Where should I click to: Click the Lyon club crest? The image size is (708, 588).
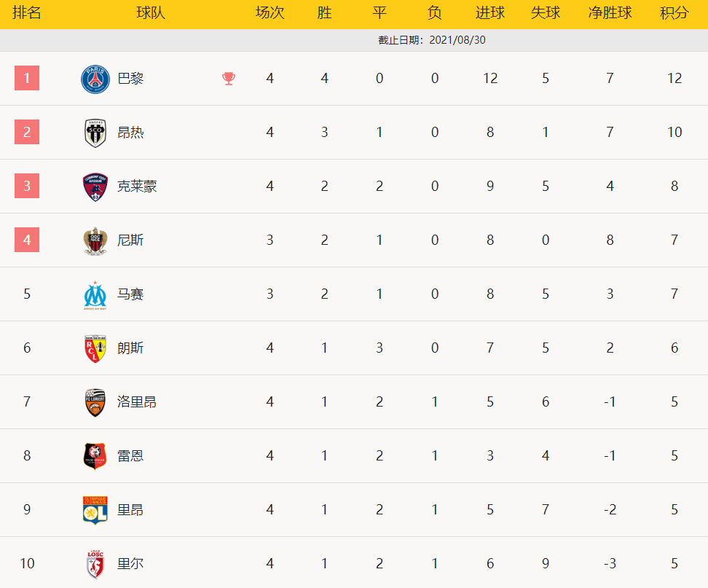[x=95, y=510]
